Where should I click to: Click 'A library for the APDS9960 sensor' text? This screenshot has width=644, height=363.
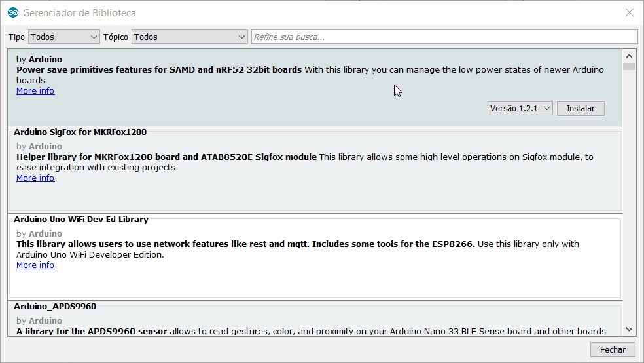92,332
